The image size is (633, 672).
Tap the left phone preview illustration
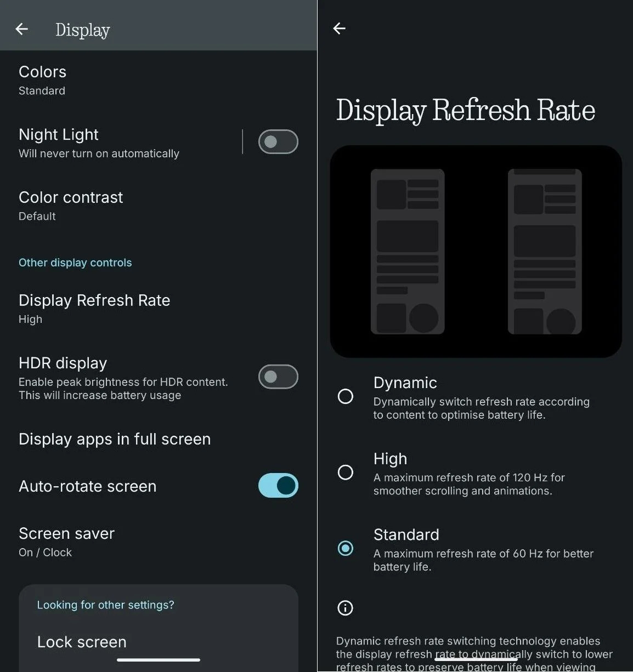click(408, 252)
